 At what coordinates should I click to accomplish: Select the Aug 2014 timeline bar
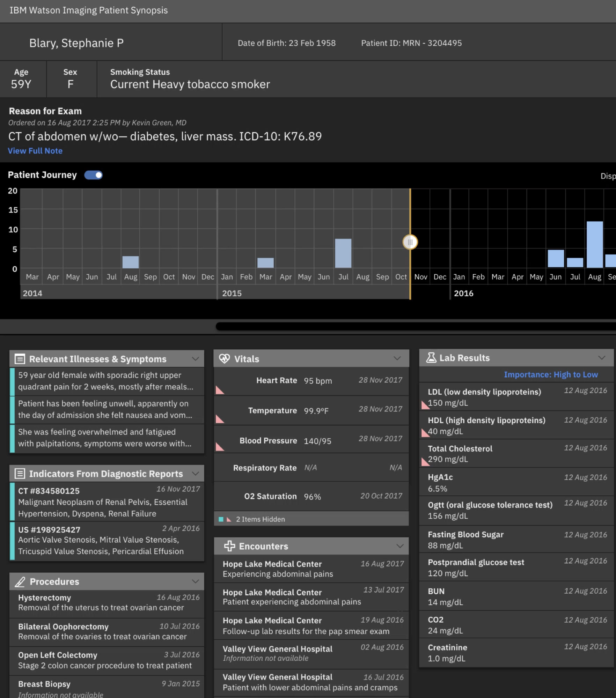131,262
